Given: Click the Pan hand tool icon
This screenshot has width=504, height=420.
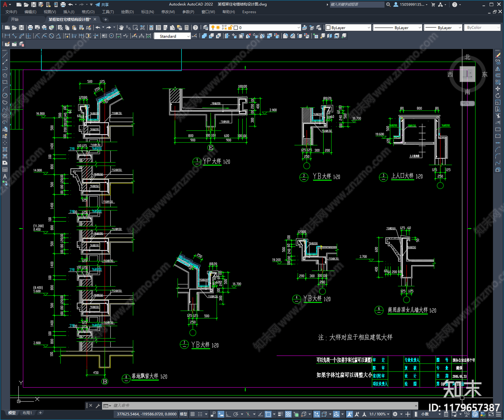Looking at the screenshot, I should tap(121, 28).
